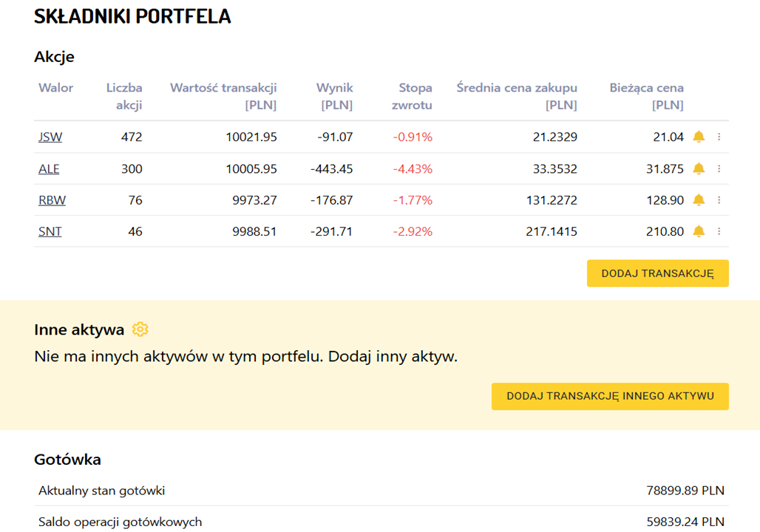
Task: Open the three-dot menu for RBW row
Action: tap(719, 200)
